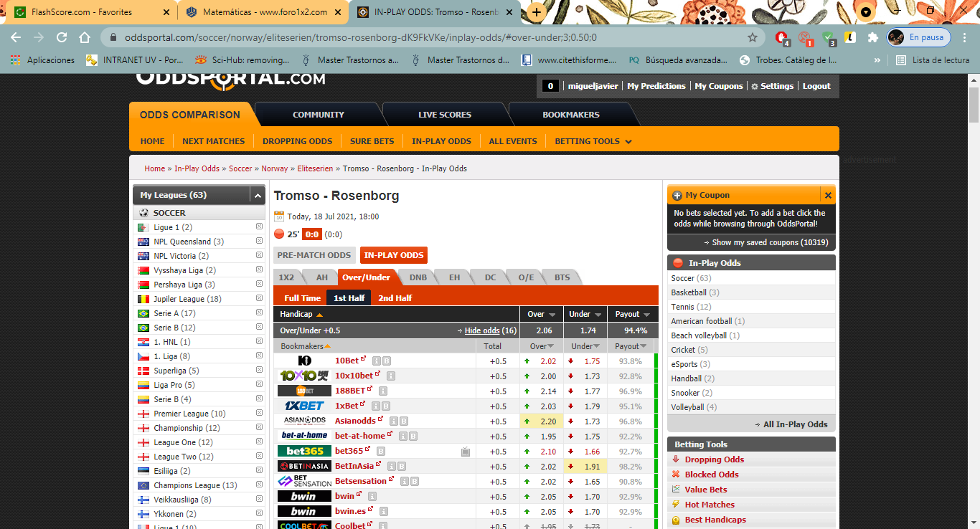
Task: Open the Aplicaciones apps shortcut
Action: point(43,60)
